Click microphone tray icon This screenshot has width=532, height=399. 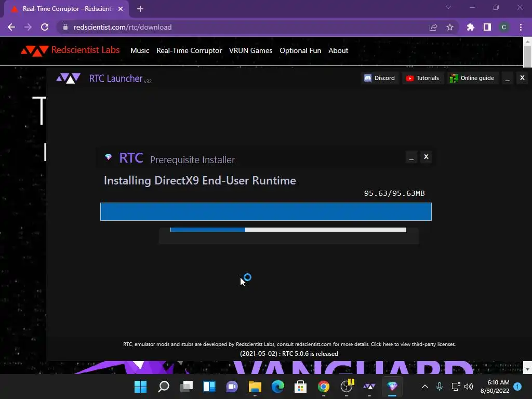click(x=440, y=387)
